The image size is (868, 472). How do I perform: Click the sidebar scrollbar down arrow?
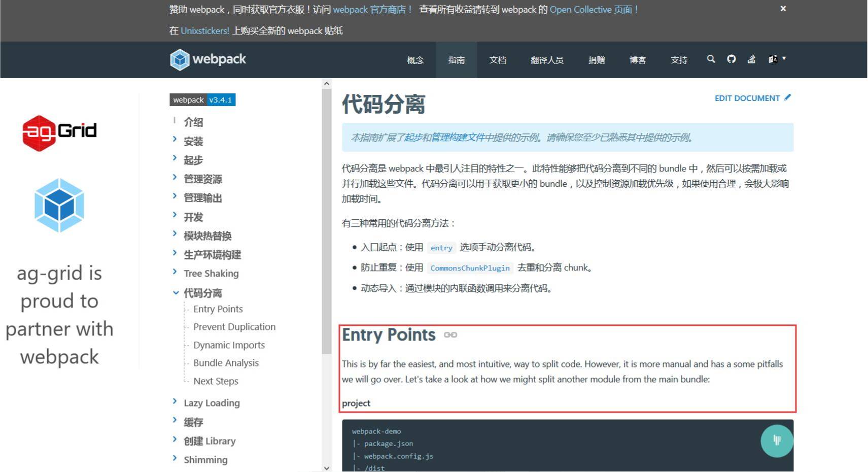[x=327, y=467]
